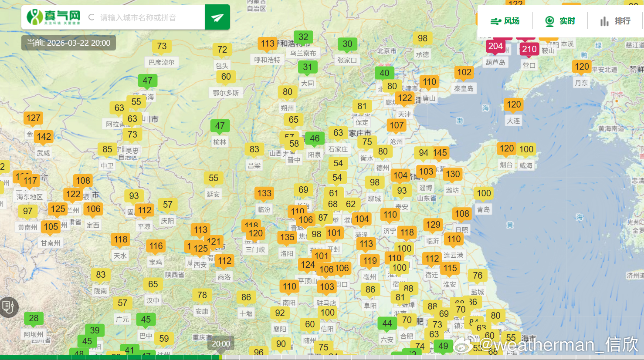Choose the 80 marker for 朔州

288,92
